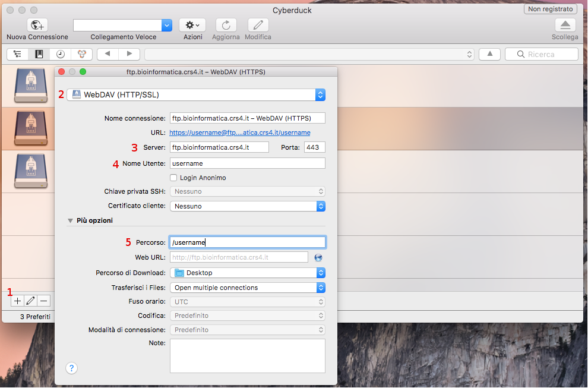The image size is (588, 388).
Task: Open the Fuso orario dropdown
Action: tap(248, 302)
